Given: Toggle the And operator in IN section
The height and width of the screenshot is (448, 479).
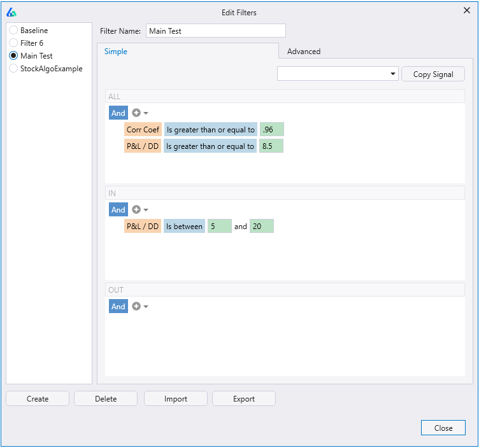Looking at the screenshot, I should 118,209.
